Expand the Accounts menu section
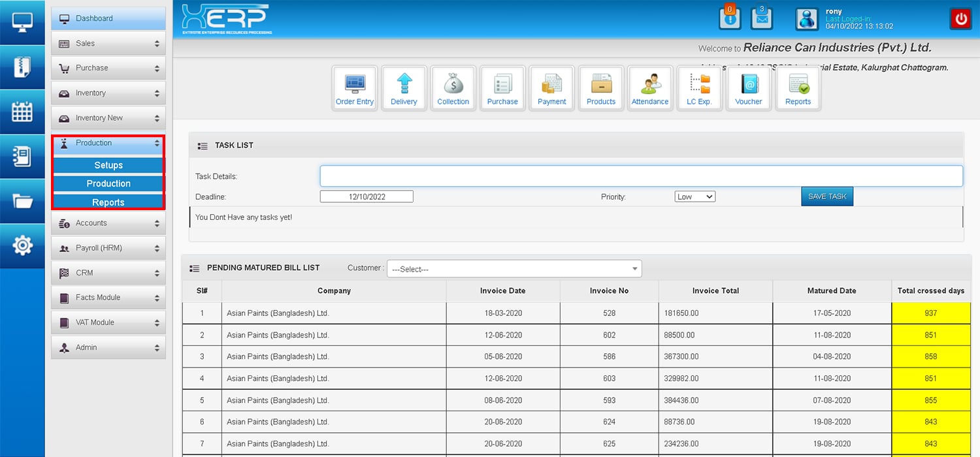Screen dimensions: 980x457 coord(108,223)
